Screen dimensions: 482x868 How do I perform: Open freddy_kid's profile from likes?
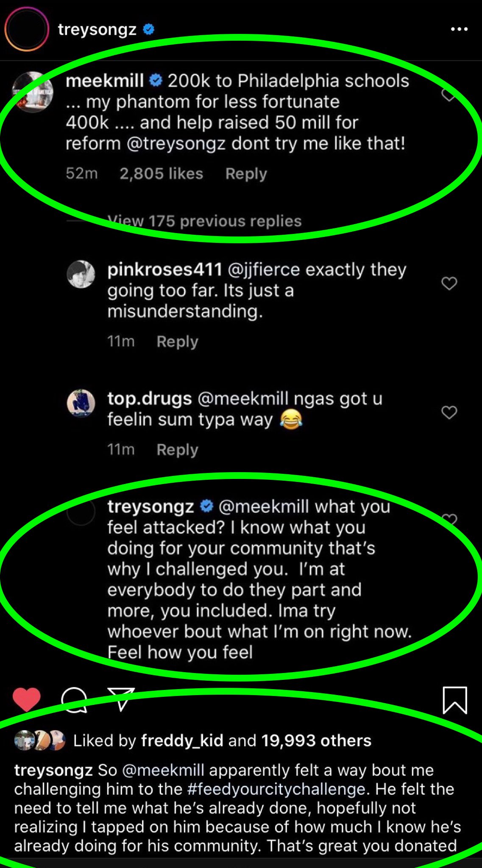182,740
